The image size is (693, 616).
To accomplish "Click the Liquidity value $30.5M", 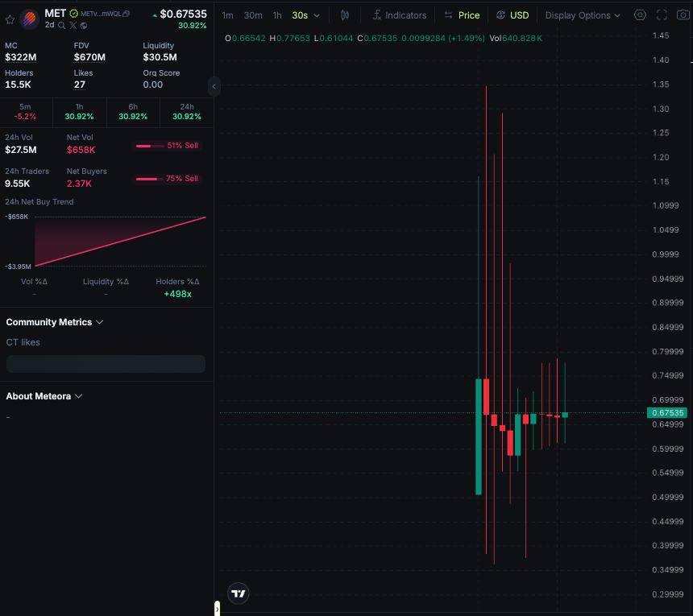I will pos(160,57).
